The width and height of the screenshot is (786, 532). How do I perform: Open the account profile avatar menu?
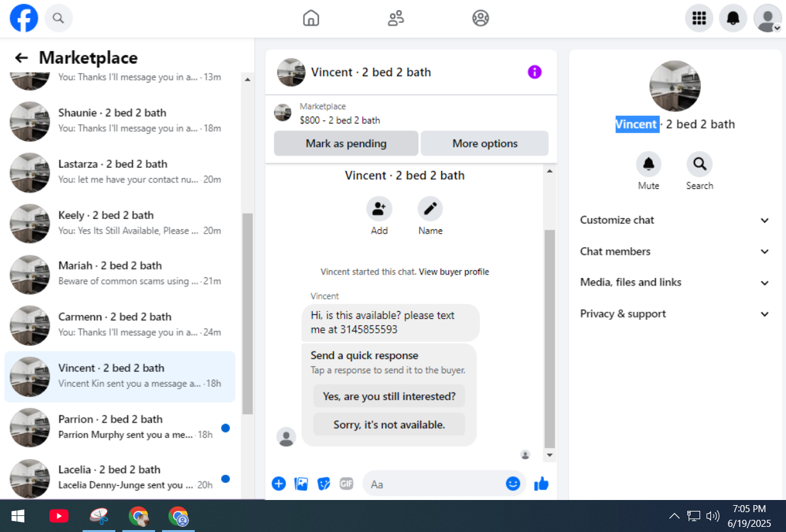[767, 18]
